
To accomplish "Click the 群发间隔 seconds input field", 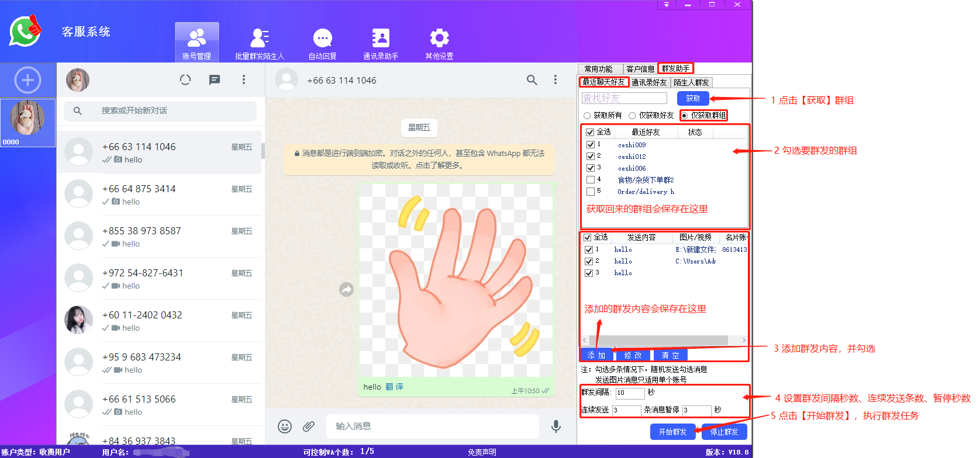I will pos(630,393).
